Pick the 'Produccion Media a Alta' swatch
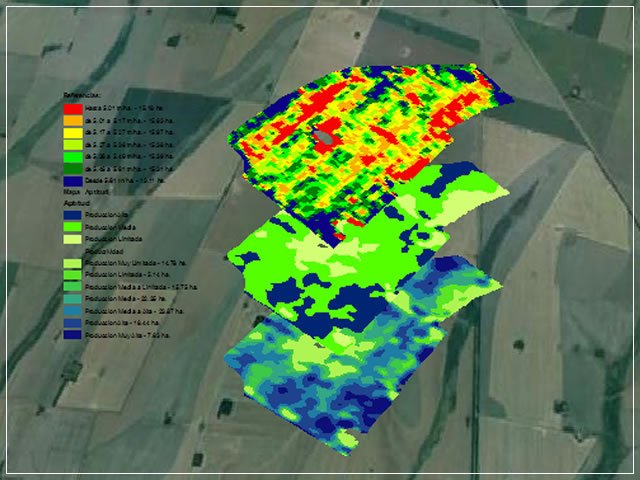 (x=71, y=312)
